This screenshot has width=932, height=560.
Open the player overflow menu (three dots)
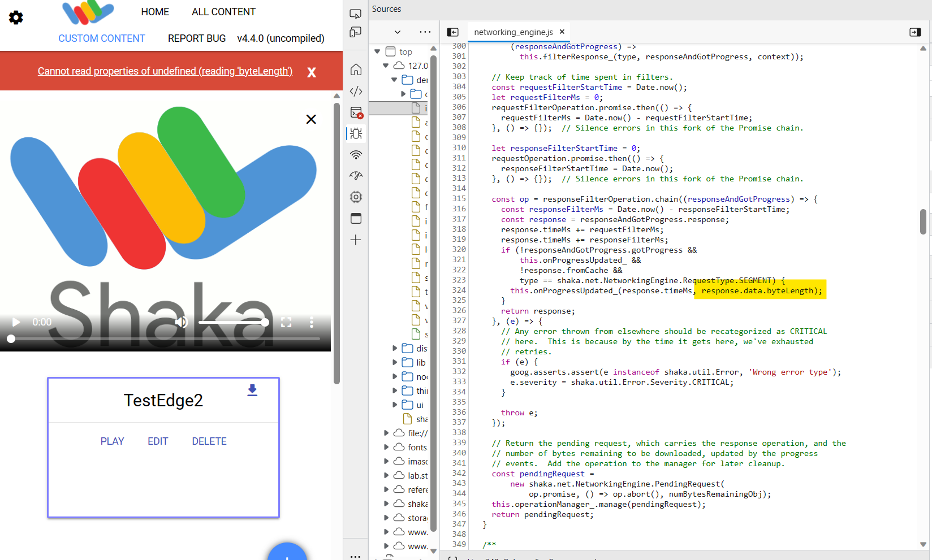311,322
